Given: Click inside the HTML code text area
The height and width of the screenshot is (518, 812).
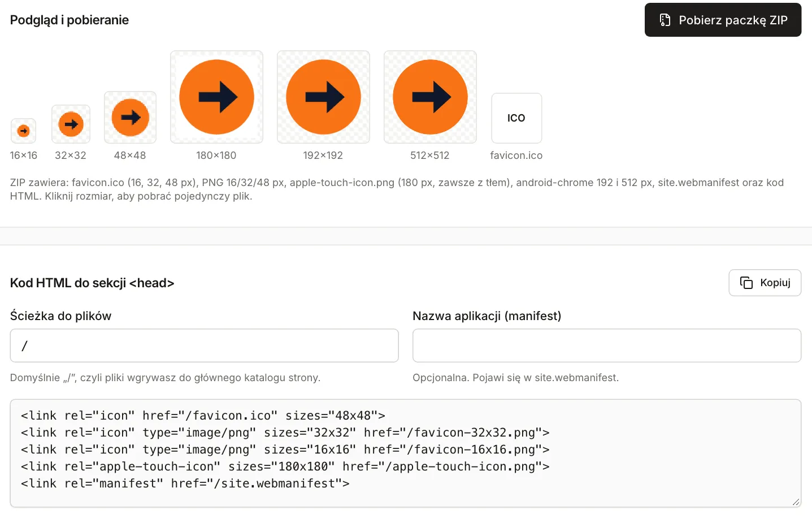Looking at the screenshot, I should pyautogui.click(x=406, y=453).
